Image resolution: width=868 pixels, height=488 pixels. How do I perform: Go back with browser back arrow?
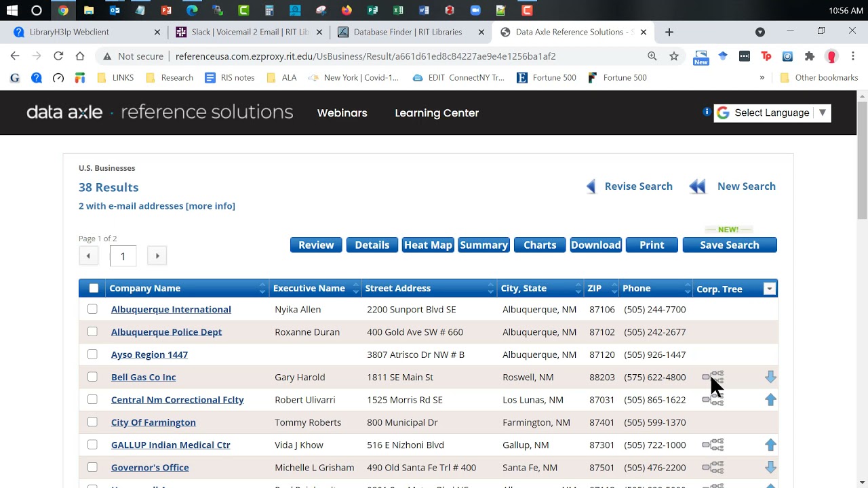pyautogui.click(x=15, y=56)
